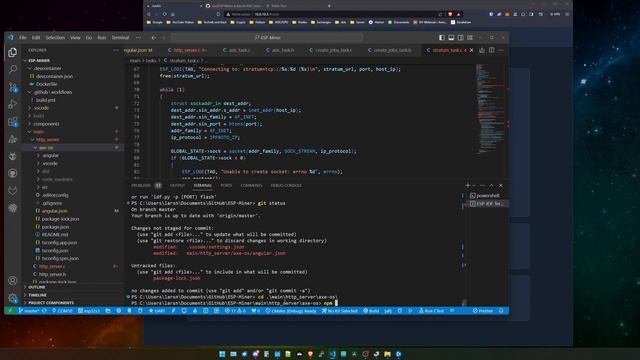
Task: Open the Extensions view
Action: [x=13, y=122]
